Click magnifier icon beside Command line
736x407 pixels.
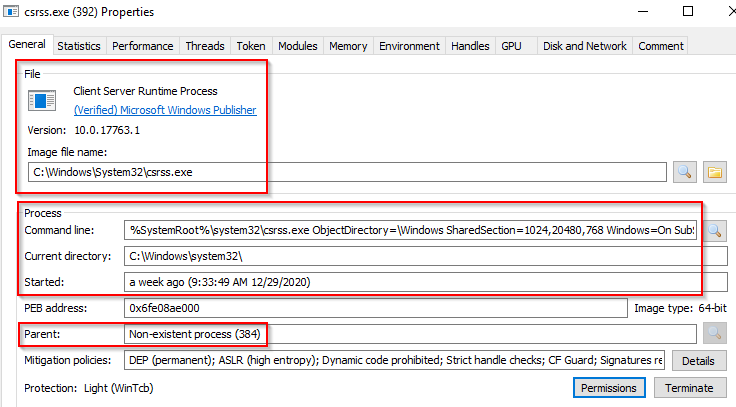(715, 230)
